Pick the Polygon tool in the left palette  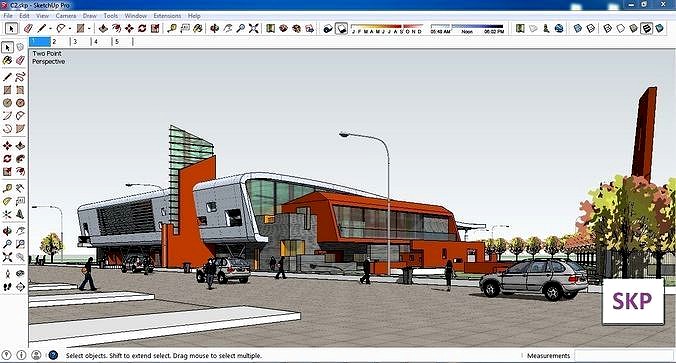point(20,103)
